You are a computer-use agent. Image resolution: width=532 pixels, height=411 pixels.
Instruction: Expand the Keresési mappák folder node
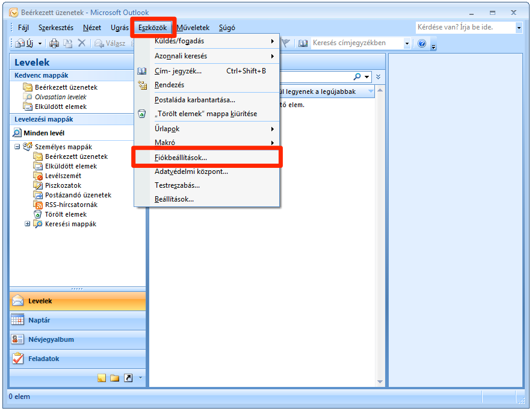click(27, 224)
